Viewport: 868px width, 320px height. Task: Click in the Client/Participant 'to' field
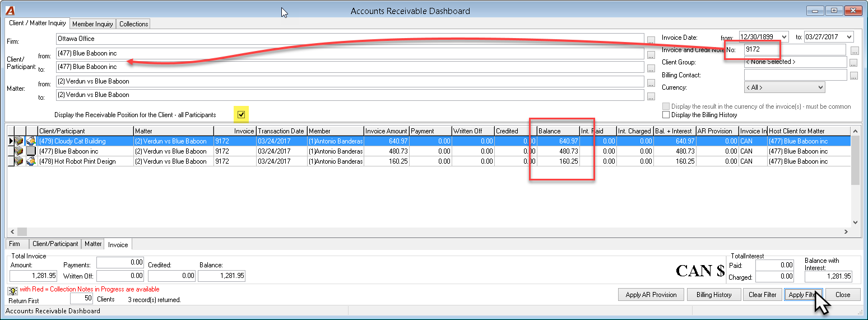pos(350,67)
